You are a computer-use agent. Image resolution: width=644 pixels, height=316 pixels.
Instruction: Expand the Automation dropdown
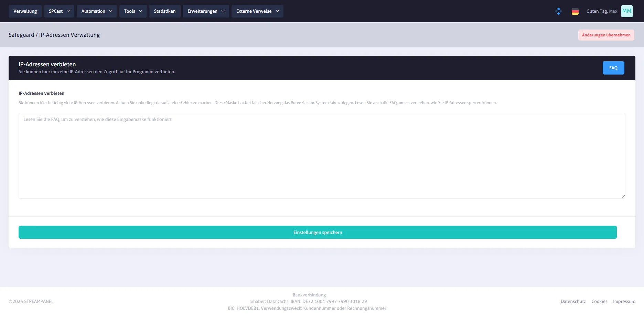click(x=97, y=11)
